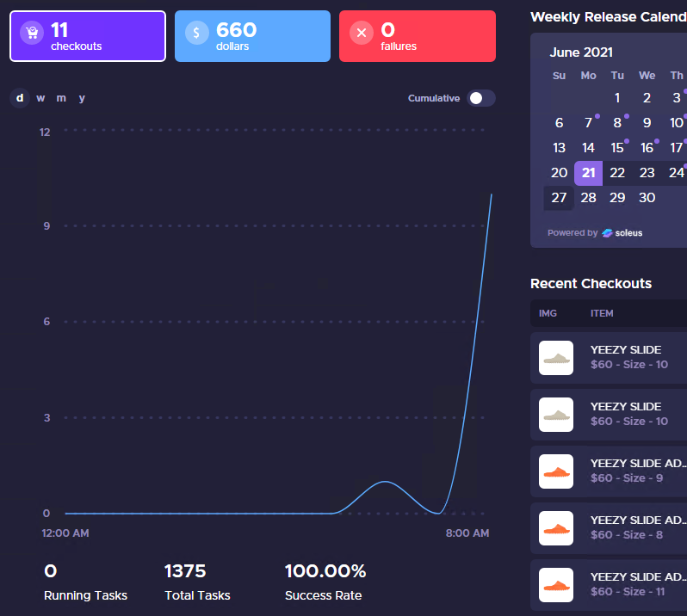The image size is (687, 616).
Task: Click the ITEM column header
Action: click(602, 313)
